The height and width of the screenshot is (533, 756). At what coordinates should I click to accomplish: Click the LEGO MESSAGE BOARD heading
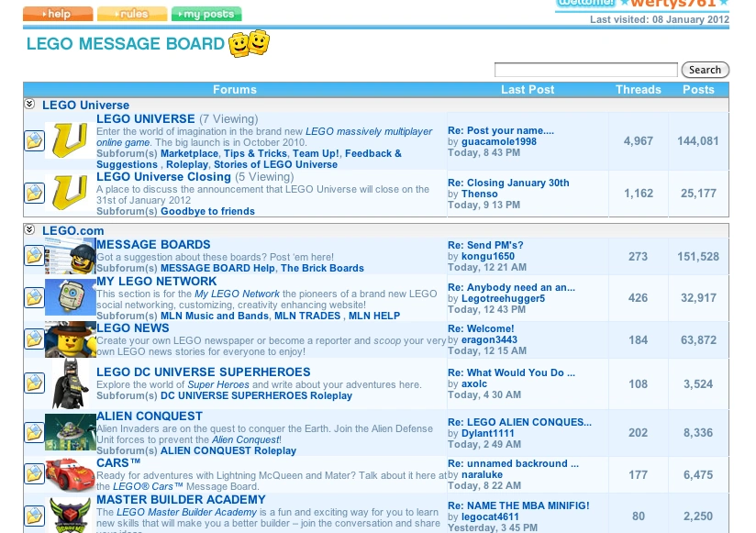pyautogui.click(x=126, y=43)
